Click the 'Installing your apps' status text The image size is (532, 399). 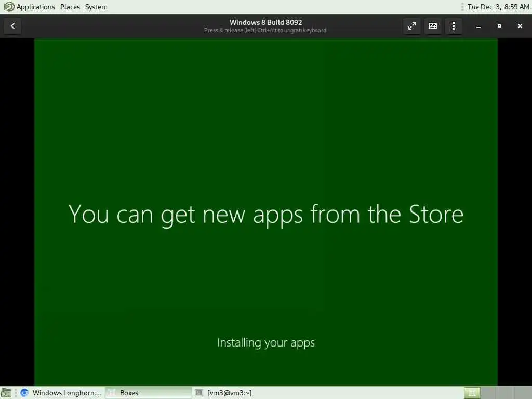[x=266, y=343]
